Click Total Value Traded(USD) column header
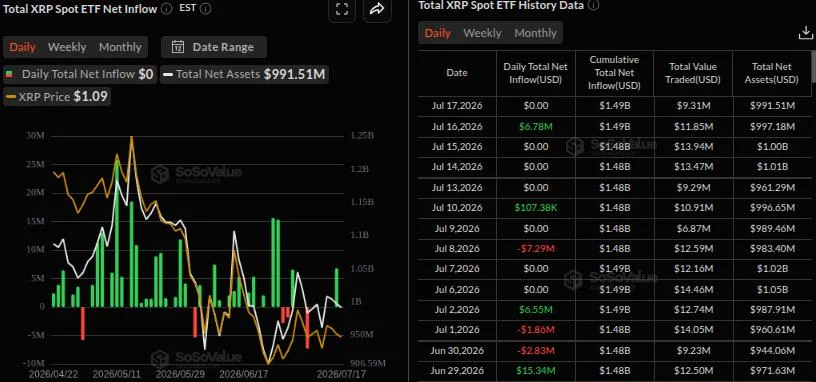The image size is (816, 382). (693, 73)
